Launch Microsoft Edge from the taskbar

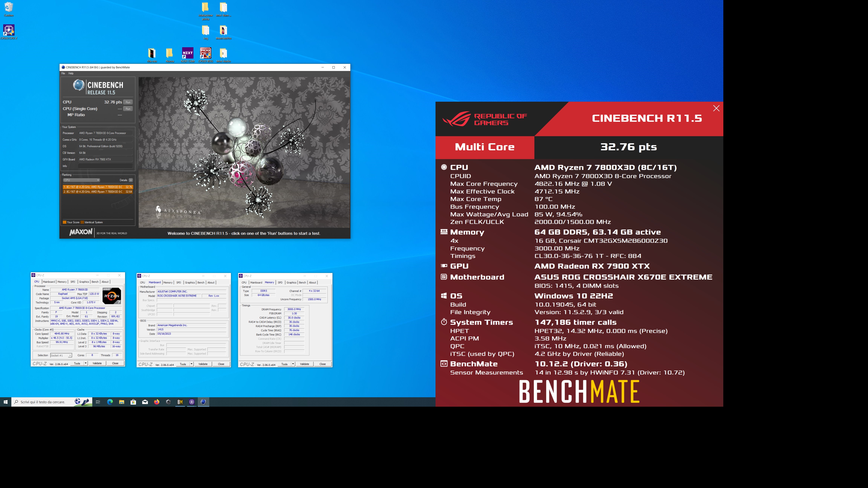110,402
